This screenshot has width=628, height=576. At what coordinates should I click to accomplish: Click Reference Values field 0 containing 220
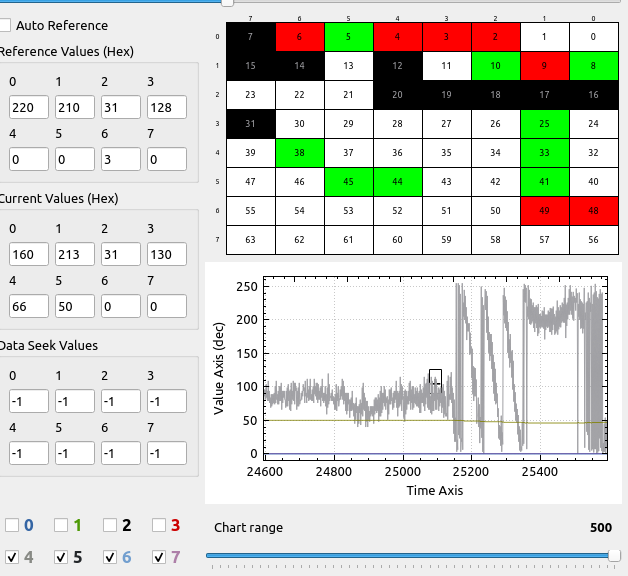[28, 107]
